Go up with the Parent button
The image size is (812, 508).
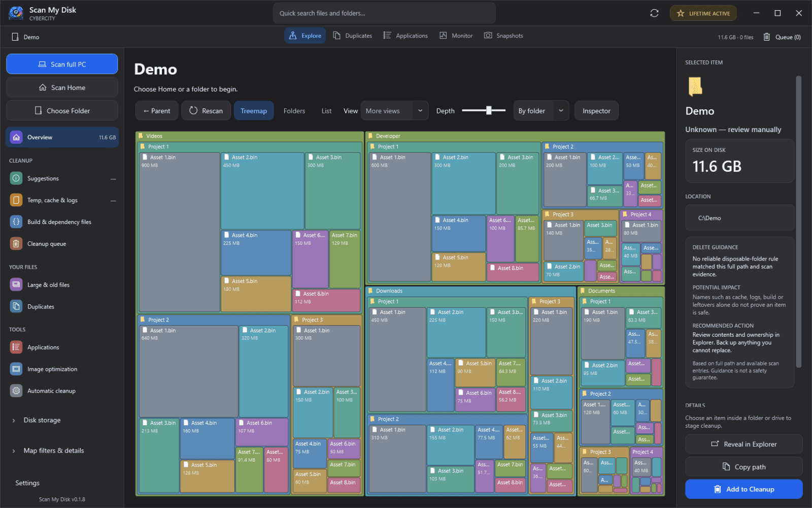point(157,111)
